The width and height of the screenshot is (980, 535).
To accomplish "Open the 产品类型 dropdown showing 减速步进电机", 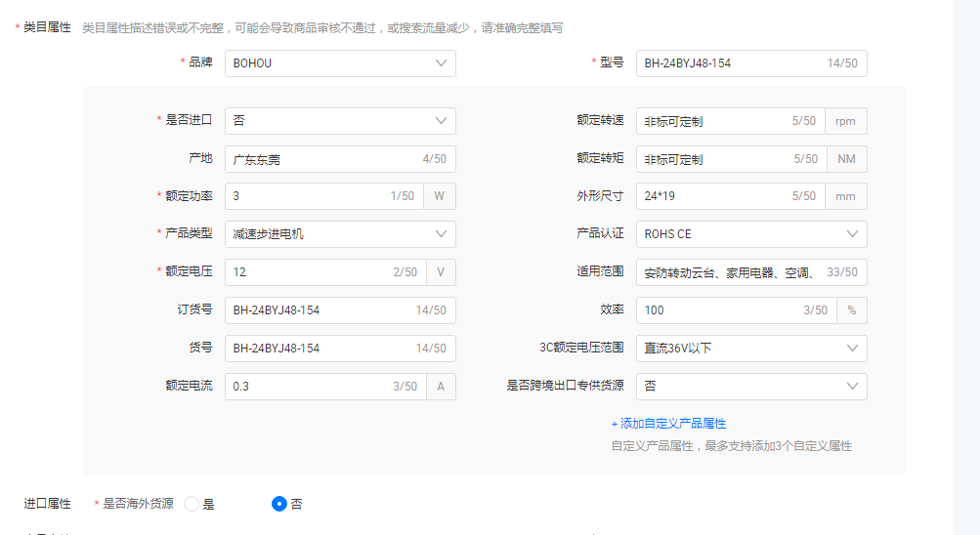I will pyautogui.click(x=339, y=234).
